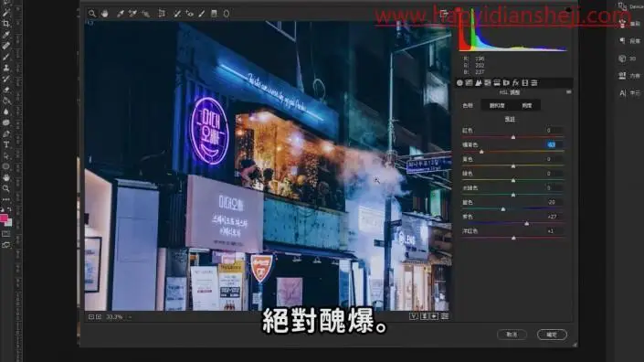Select Photoshop's Brush tool in left toolbar

tap(6, 57)
